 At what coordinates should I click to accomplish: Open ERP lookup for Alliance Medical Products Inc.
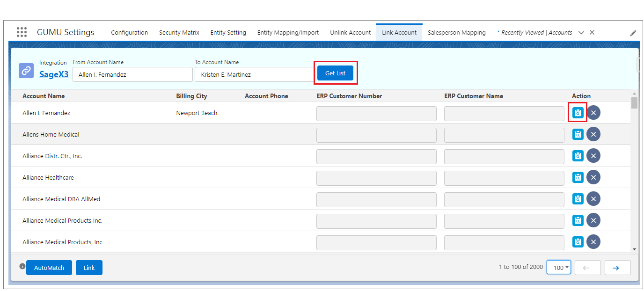coord(578,220)
